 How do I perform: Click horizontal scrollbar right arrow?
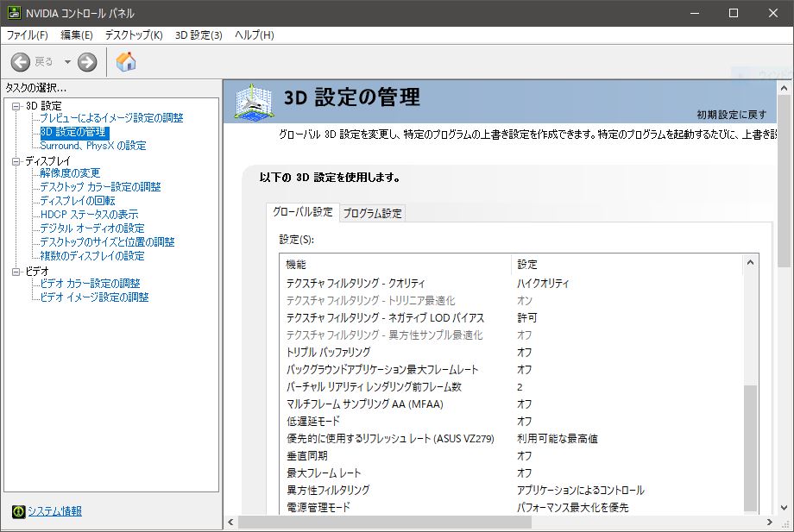pyautogui.click(x=769, y=523)
